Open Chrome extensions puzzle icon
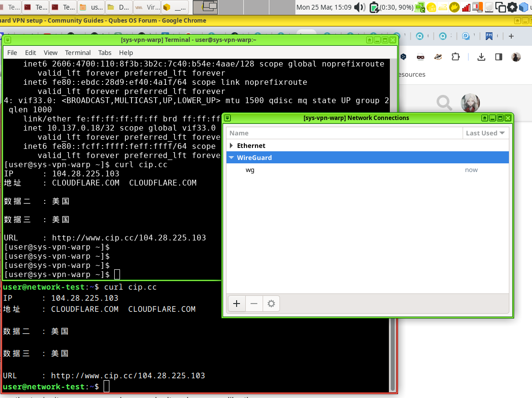Viewport: 532px width, 398px height. click(x=455, y=57)
